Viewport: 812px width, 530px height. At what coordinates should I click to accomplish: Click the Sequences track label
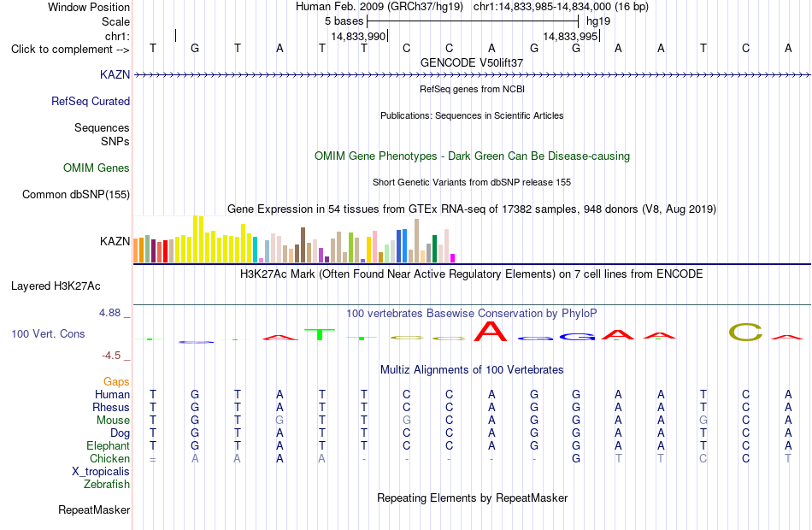click(102, 128)
